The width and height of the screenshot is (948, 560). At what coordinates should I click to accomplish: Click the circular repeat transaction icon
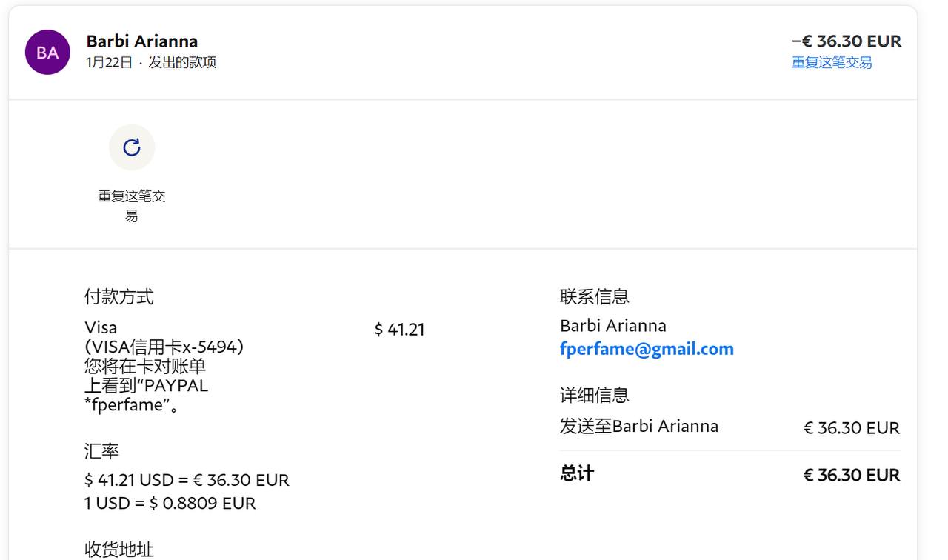132,147
